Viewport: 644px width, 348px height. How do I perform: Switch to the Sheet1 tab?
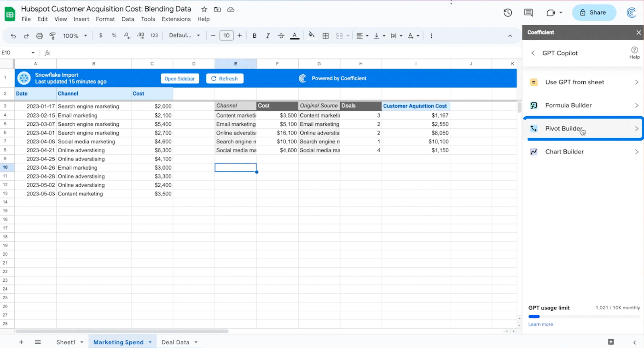pyautogui.click(x=66, y=342)
